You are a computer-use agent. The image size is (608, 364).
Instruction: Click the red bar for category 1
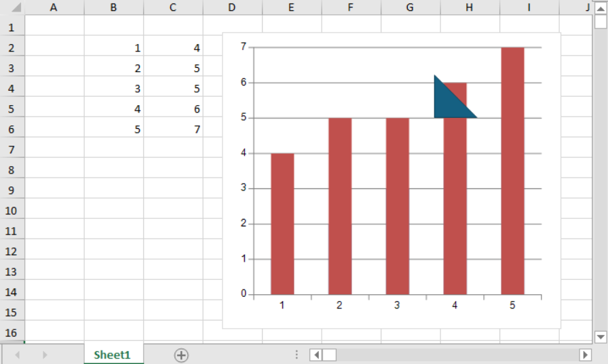coord(282,224)
